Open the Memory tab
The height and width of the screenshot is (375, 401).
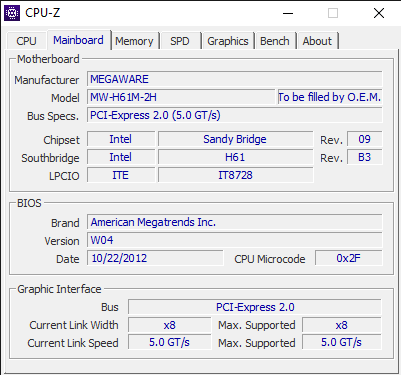coord(135,41)
